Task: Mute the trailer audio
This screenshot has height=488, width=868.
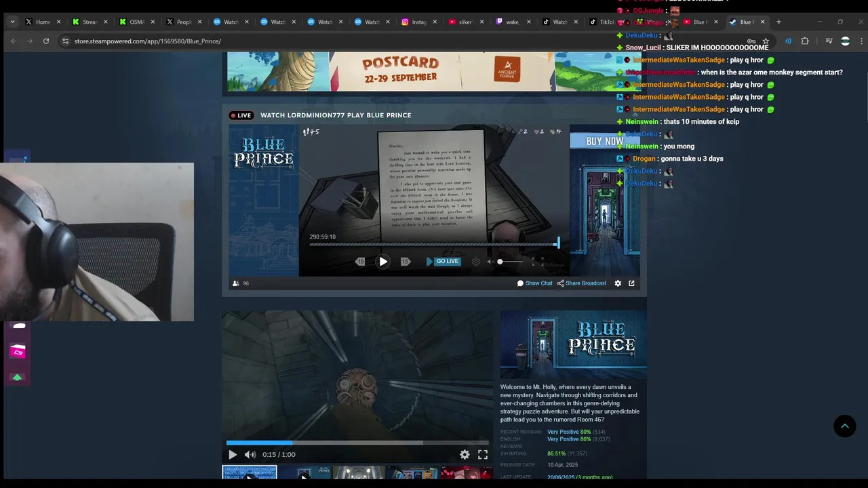Action: click(250, 455)
